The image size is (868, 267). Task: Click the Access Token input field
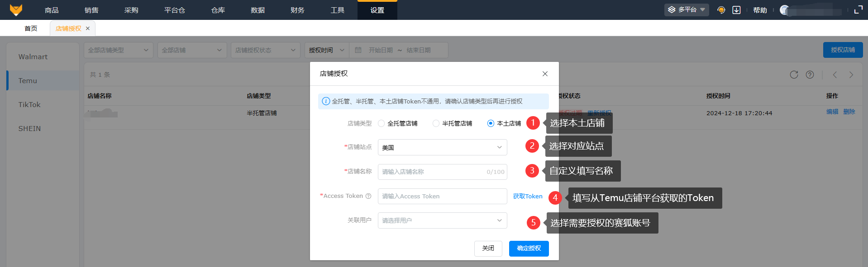tap(442, 196)
